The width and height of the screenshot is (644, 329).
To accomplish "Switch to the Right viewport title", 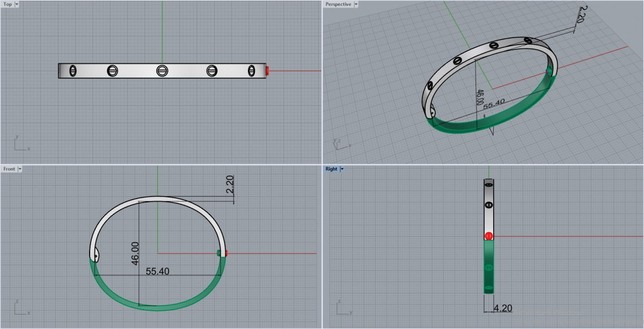I will 331,169.
